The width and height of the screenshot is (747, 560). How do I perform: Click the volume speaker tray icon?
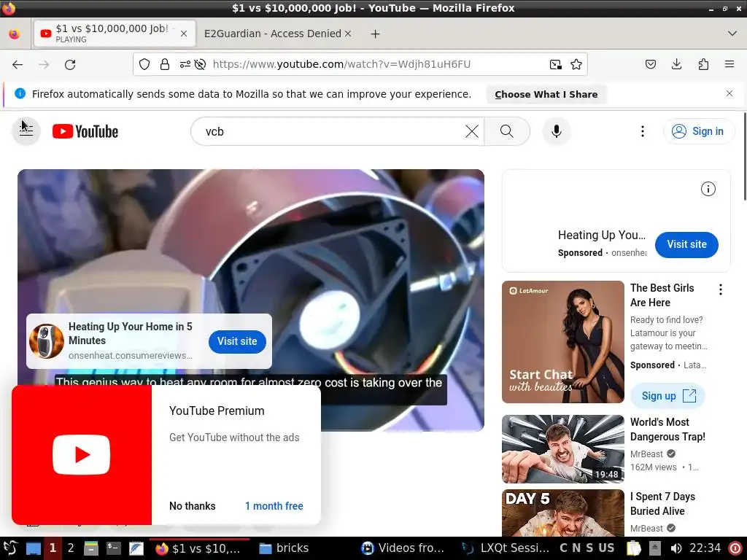click(x=676, y=548)
